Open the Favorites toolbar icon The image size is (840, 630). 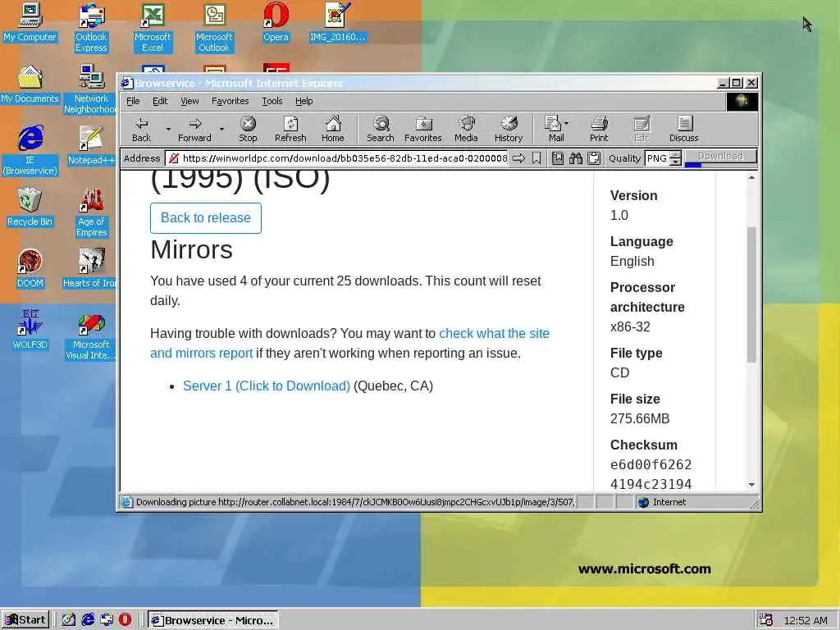423,129
